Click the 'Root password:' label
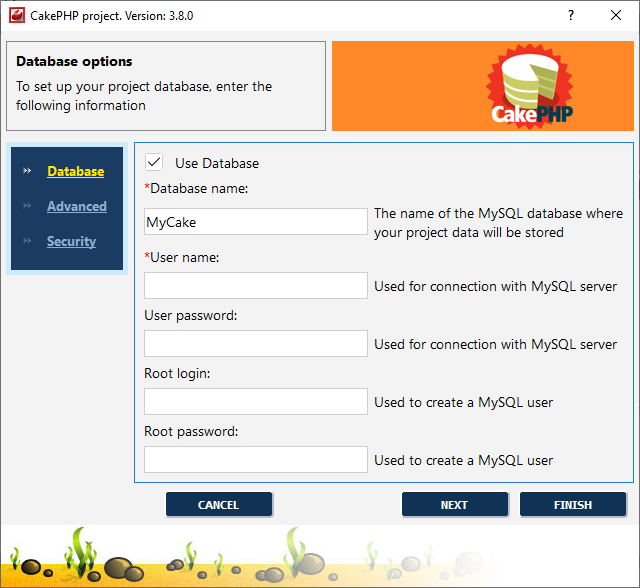This screenshot has width=640, height=588. pyautogui.click(x=191, y=431)
